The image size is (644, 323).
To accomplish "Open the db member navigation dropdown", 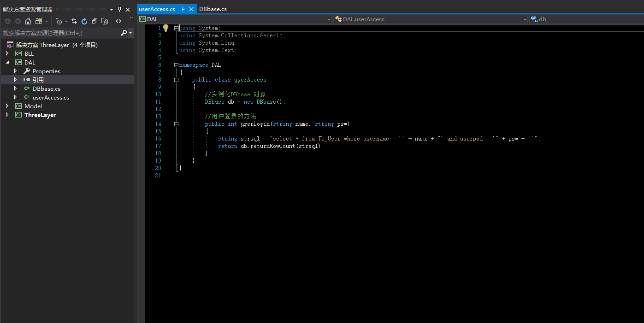I will 586,19.
